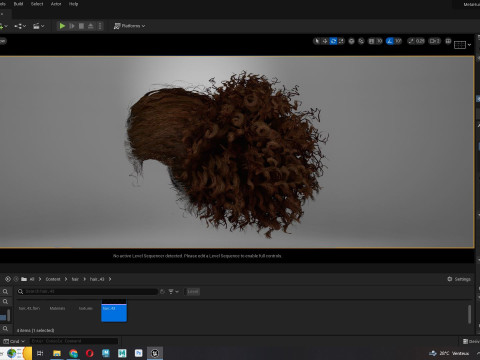The width and height of the screenshot is (480, 360).
Task: Navigate forward in Content Browser history
Action: tap(16, 279)
